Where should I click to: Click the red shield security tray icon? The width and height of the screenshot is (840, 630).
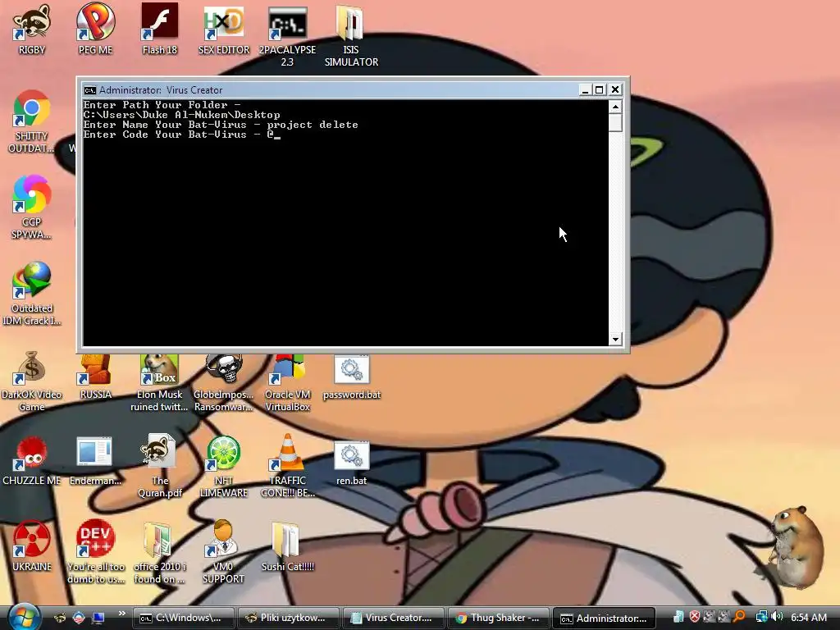[694, 617]
